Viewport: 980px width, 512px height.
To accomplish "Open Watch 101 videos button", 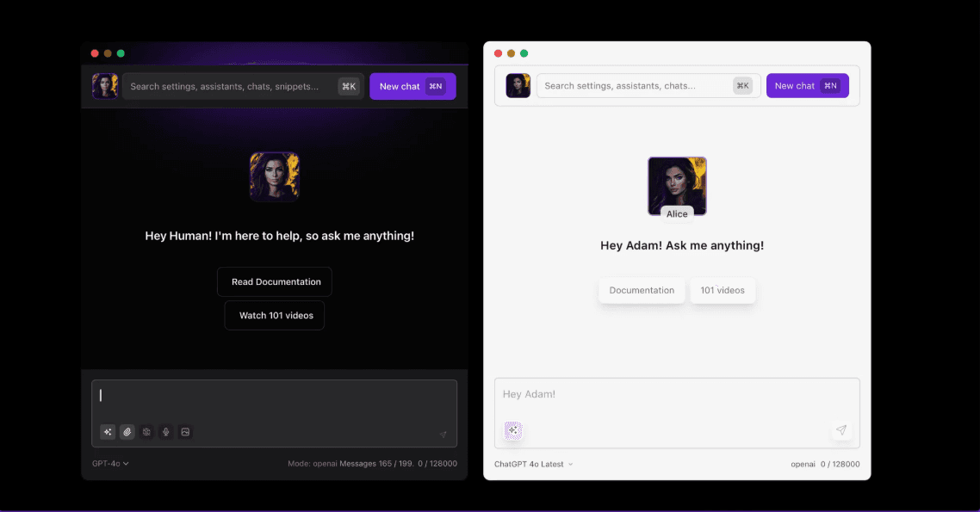I will pos(275,316).
